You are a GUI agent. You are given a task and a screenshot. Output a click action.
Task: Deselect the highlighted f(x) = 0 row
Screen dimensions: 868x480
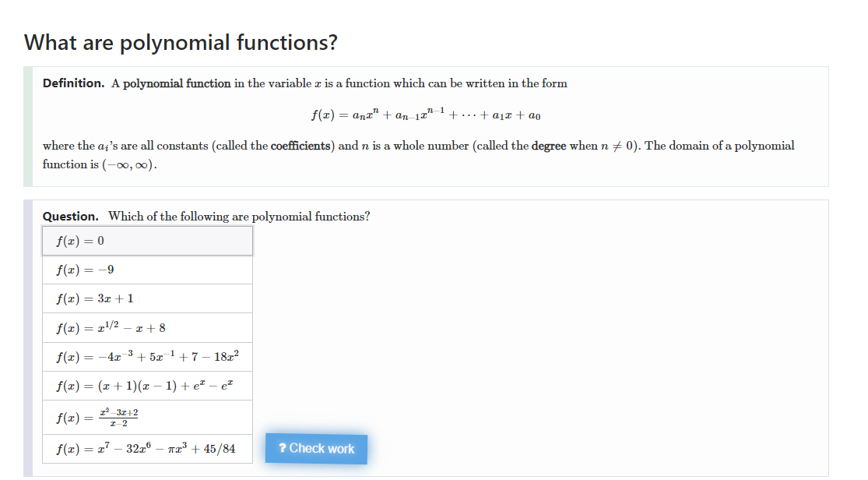147,241
